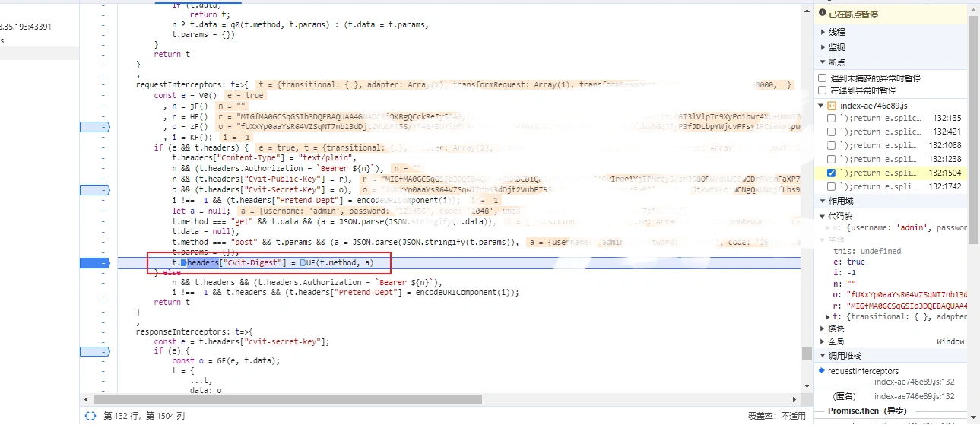
Task: Enable the breakpoint at 132:135
Action: tap(832, 119)
